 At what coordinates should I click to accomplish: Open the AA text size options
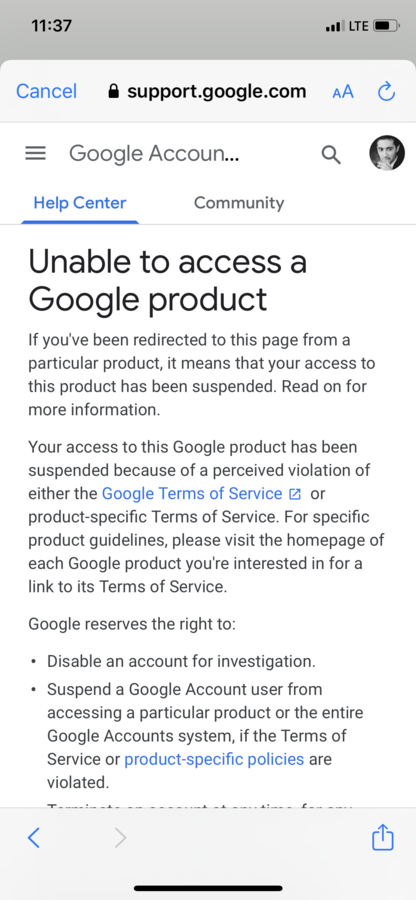[343, 92]
